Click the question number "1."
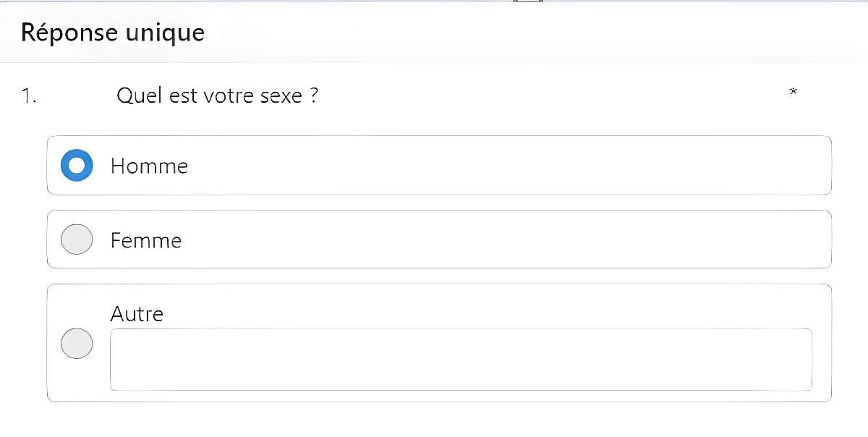 click(28, 96)
